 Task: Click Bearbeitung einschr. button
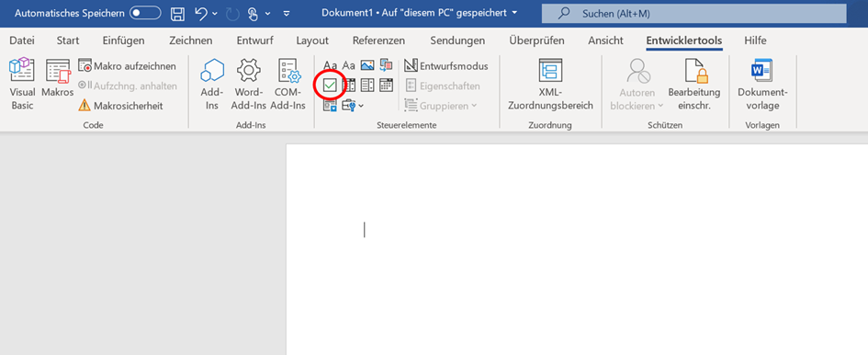tap(694, 85)
